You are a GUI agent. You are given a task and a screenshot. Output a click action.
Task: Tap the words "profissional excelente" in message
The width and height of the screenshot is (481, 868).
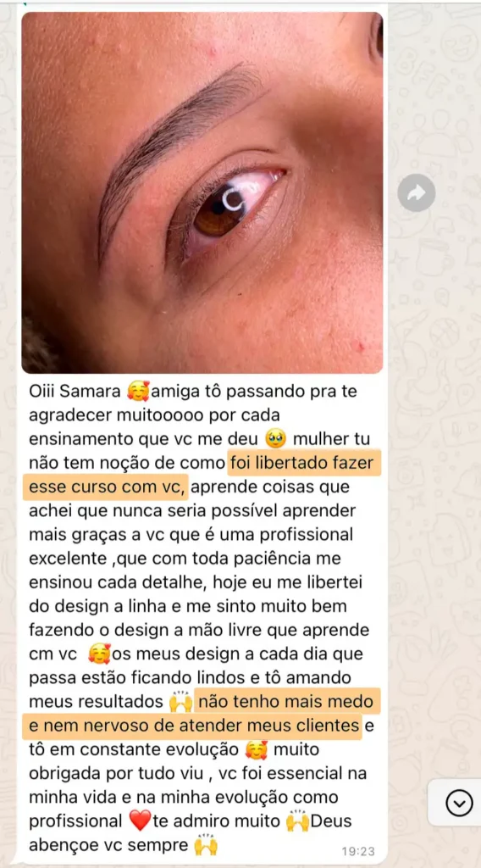191,547
